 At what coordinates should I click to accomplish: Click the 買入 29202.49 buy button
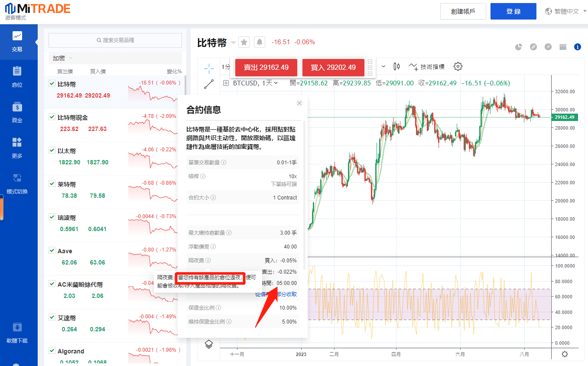[333, 67]
